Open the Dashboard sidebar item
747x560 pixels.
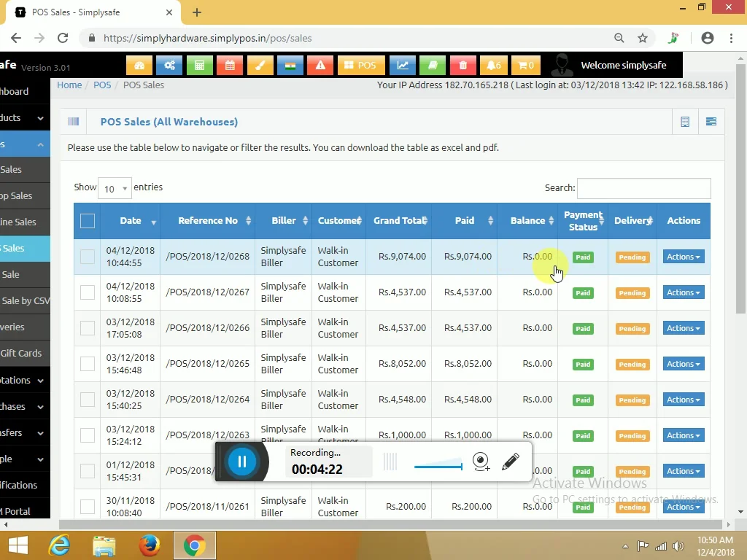25,91
